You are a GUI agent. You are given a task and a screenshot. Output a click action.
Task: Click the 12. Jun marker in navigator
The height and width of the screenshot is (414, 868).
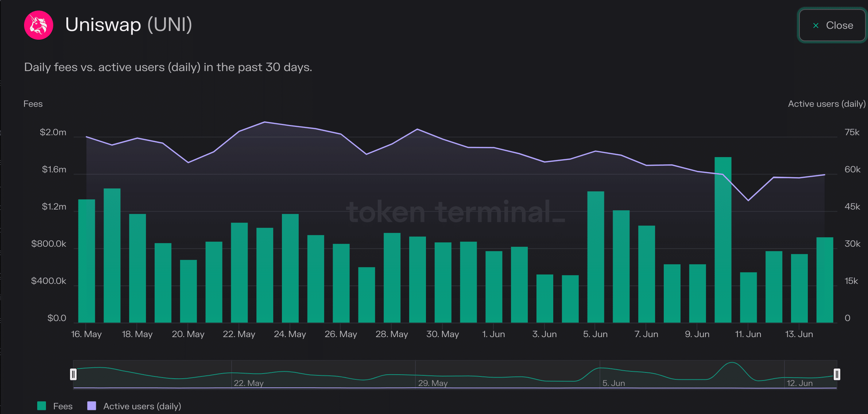(799, 383)
